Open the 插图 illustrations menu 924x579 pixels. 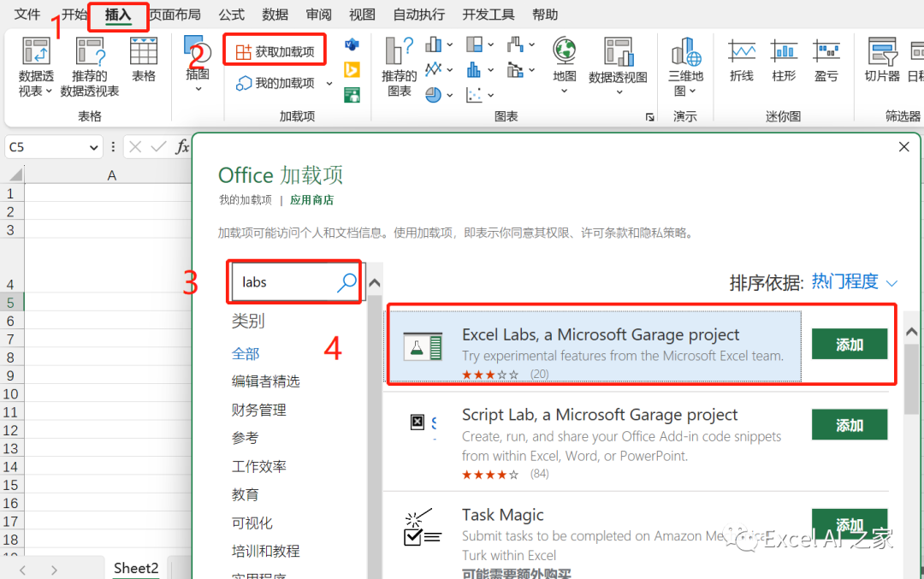pos(198,65)
